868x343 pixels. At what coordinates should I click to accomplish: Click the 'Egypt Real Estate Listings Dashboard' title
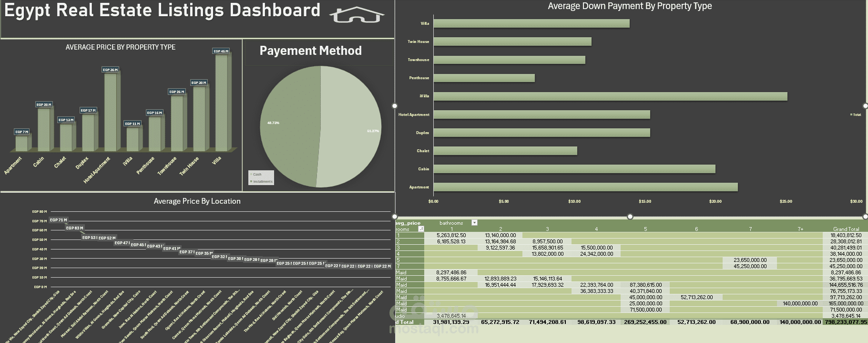coord(162,10)
